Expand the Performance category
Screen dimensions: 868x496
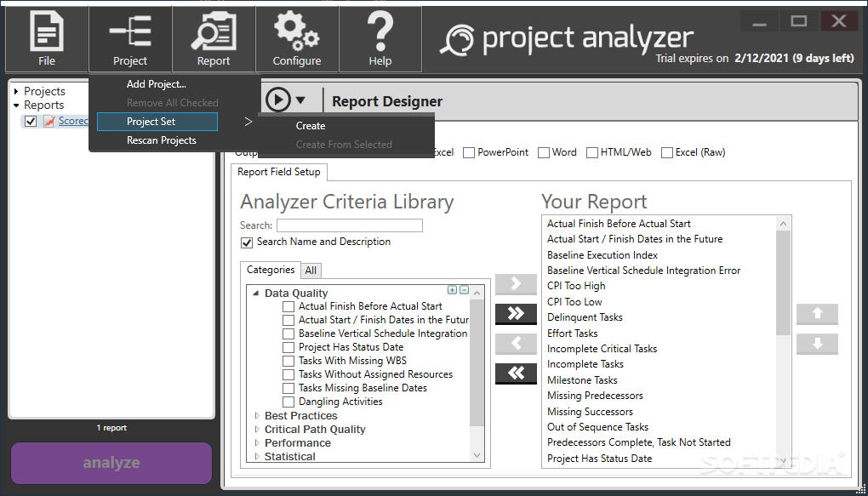pos(257,443)
